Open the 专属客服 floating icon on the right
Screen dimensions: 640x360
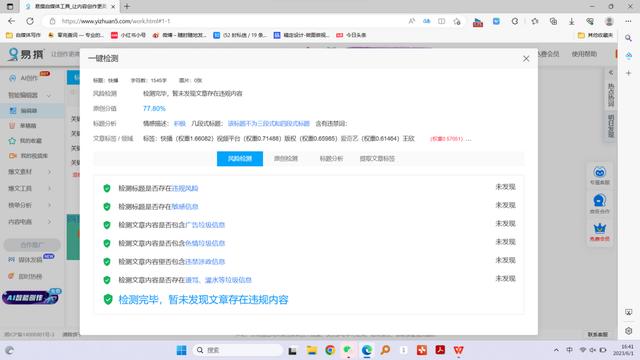tap(600, 176)
